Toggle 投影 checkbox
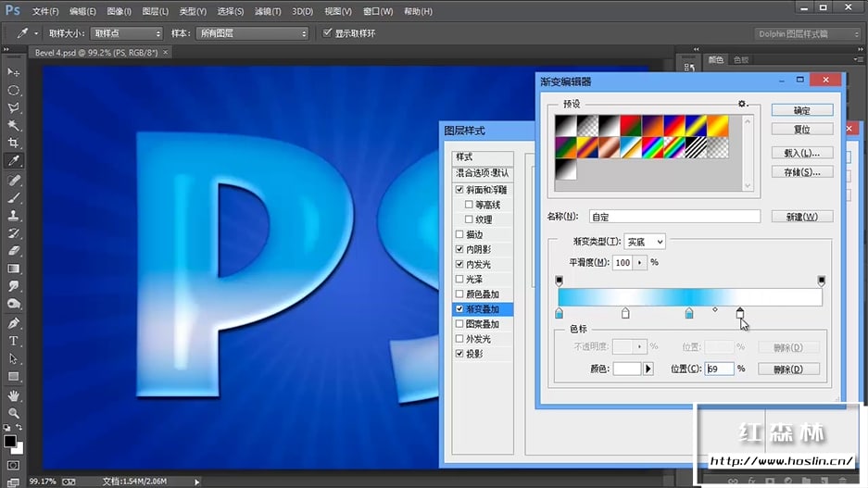Image resolution: width=868 pixels, height=488 pixels. [x=459, y=353]
